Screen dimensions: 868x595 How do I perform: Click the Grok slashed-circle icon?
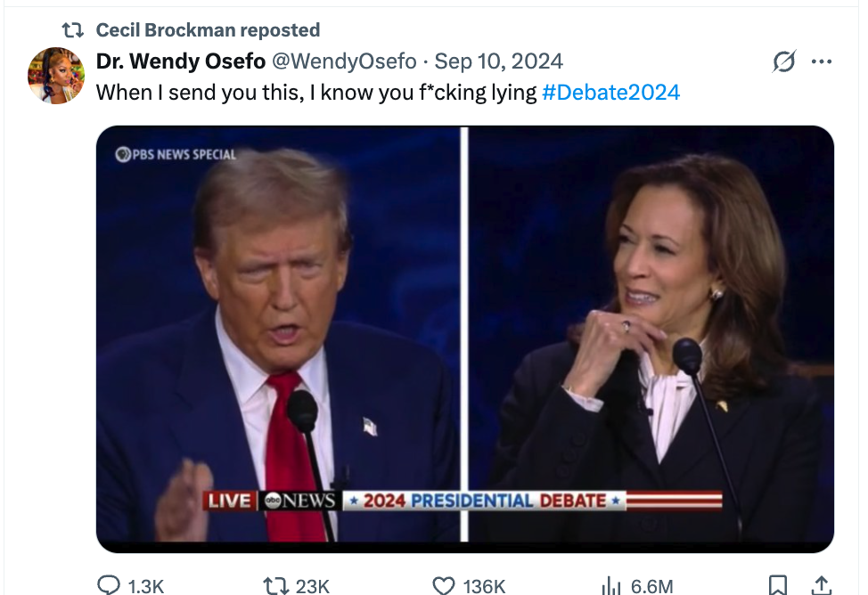pyautogui.click(x=784, y=61)
